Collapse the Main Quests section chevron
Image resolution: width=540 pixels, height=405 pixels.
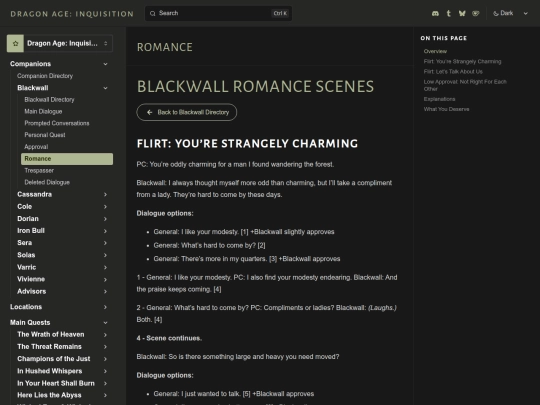point(105,323)
